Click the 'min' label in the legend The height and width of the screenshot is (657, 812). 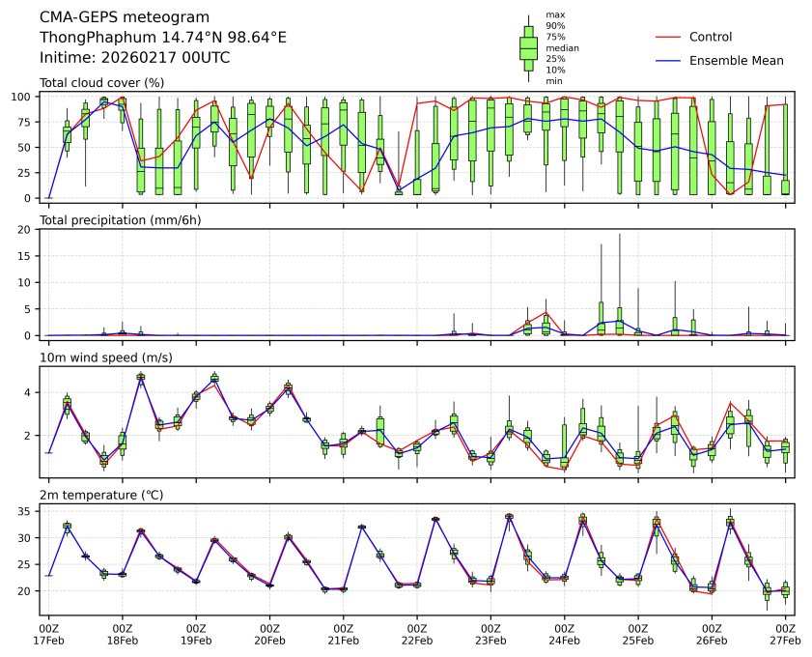[554, 81]
